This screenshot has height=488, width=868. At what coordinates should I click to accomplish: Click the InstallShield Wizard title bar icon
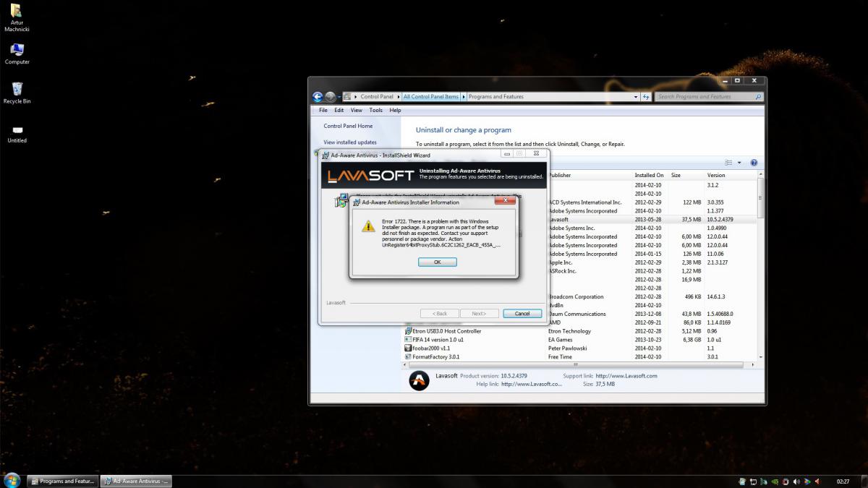(x=325, y=155)
